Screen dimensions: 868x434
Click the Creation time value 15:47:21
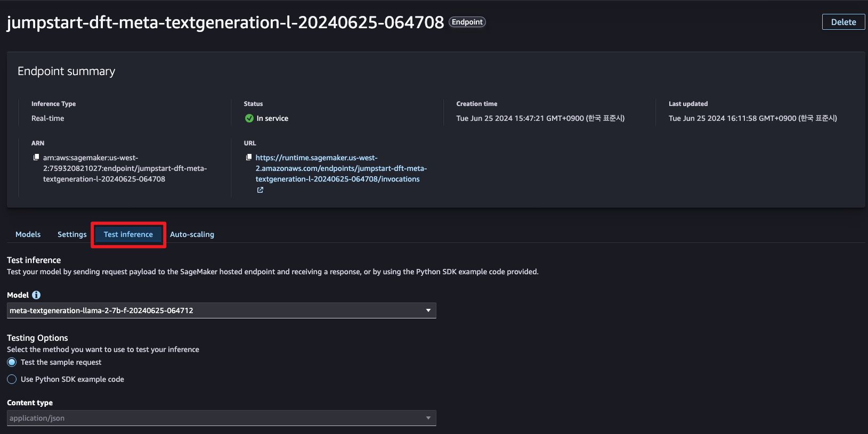(x=540, y=118)
